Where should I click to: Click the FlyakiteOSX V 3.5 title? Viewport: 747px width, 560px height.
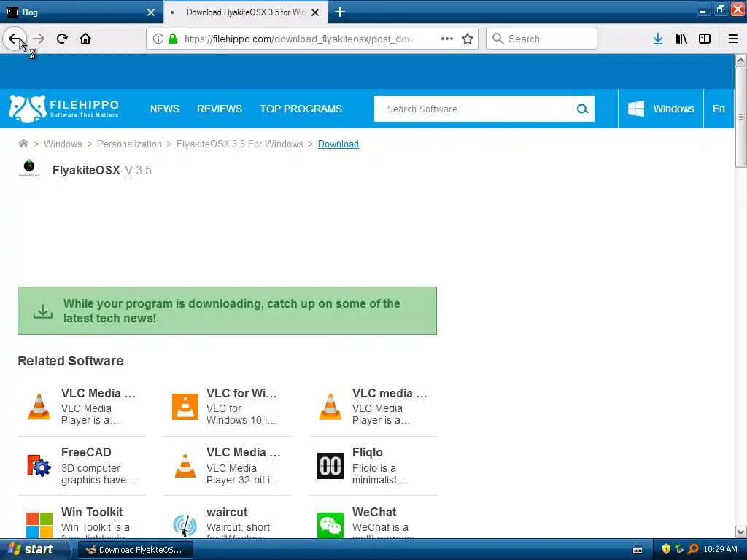[x=102, y=170]
